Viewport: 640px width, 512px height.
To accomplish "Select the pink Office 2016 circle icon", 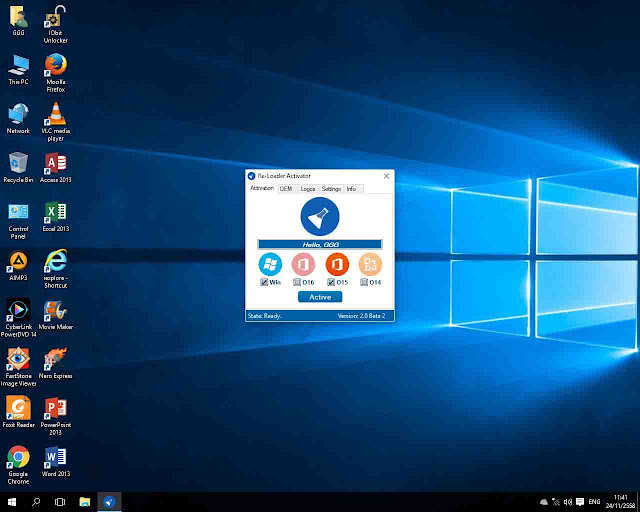I will pyautogui.click(x=303, y=264).
